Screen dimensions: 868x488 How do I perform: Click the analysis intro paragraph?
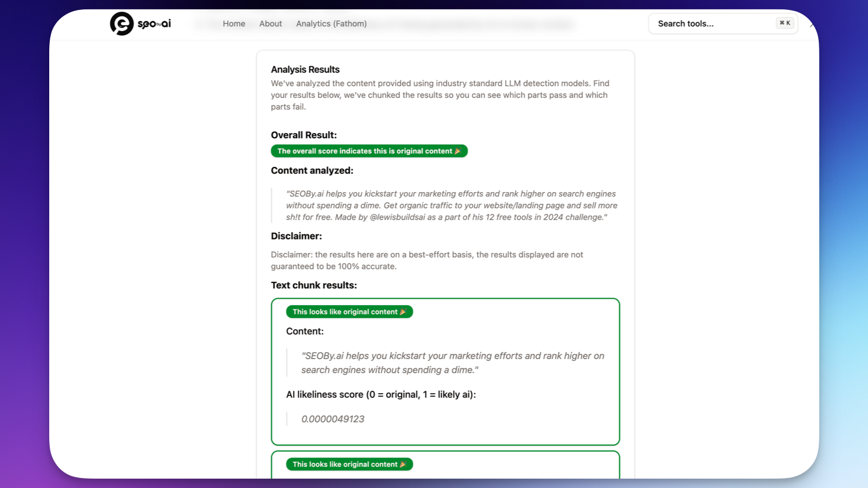(440, 95)
